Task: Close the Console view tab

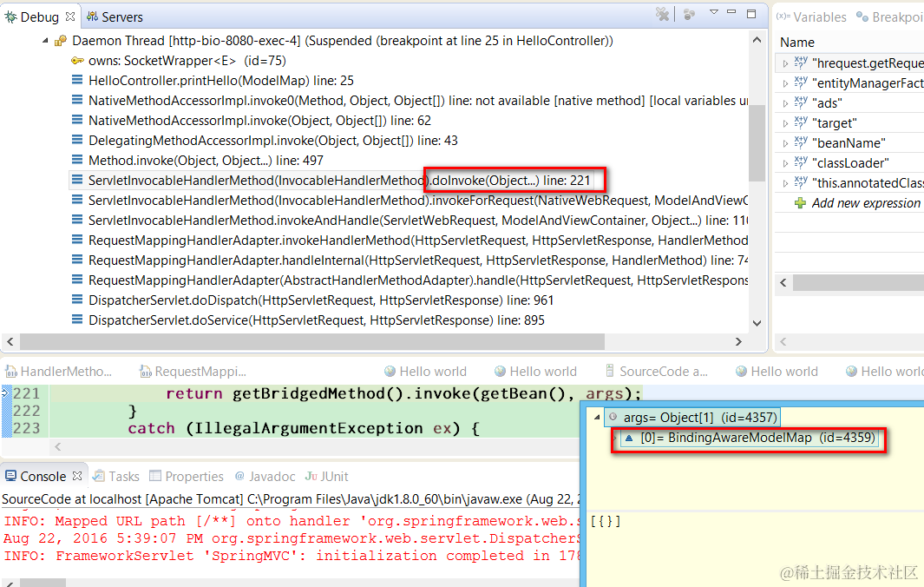Action: pos(77,476)
